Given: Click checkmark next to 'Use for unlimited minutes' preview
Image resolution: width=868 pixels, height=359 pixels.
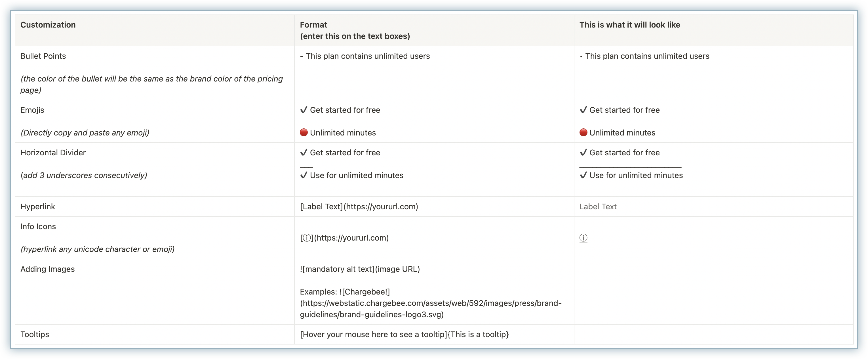Looking at the screenshot, I should coord(583,175).
